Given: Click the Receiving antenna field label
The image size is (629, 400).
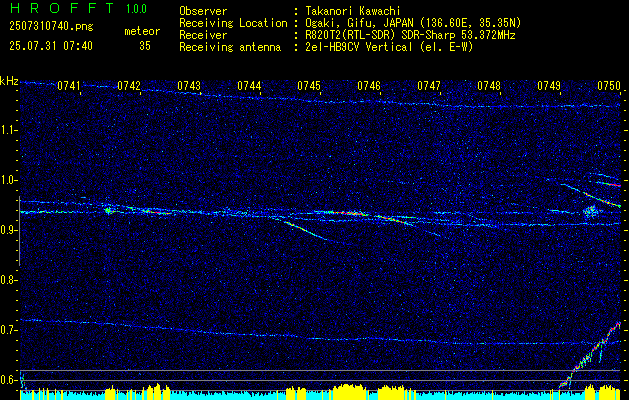Looking at the screenshot, I should [x=230, y=47].
